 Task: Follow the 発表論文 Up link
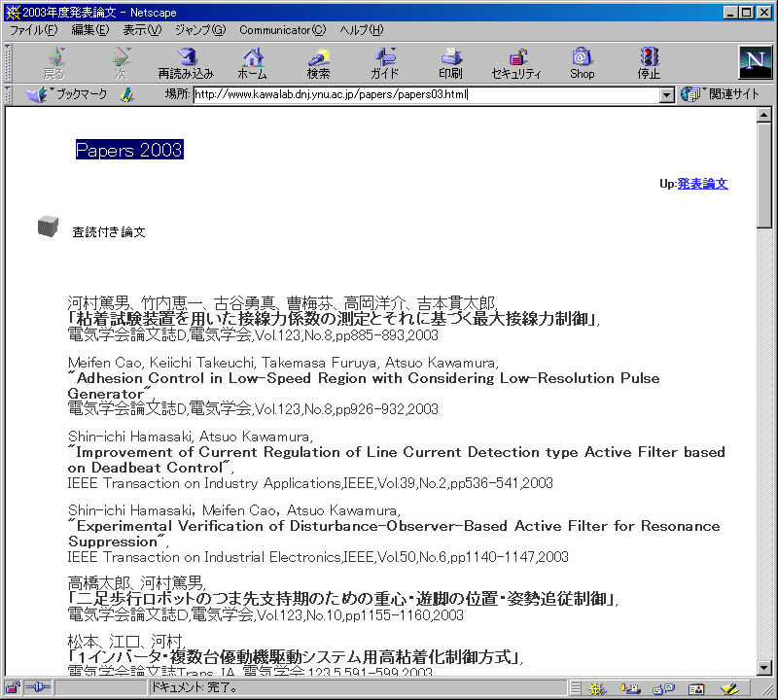point(702,184)
